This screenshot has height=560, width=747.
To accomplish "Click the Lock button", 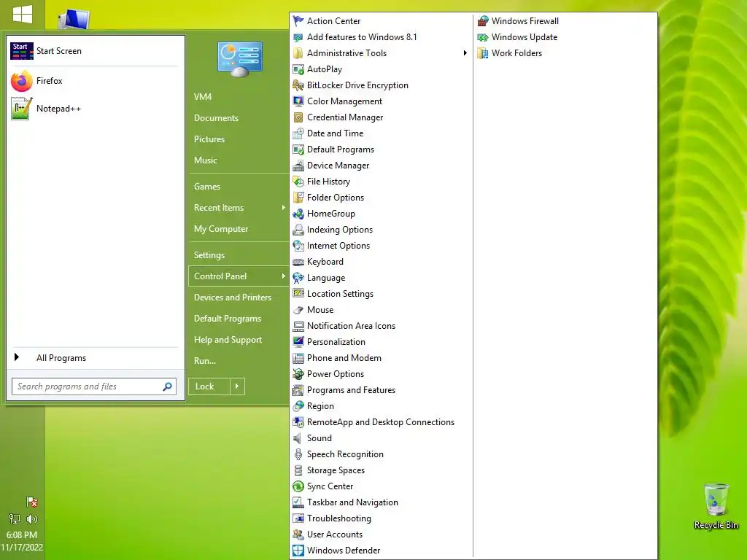I will tap(209, 386).
